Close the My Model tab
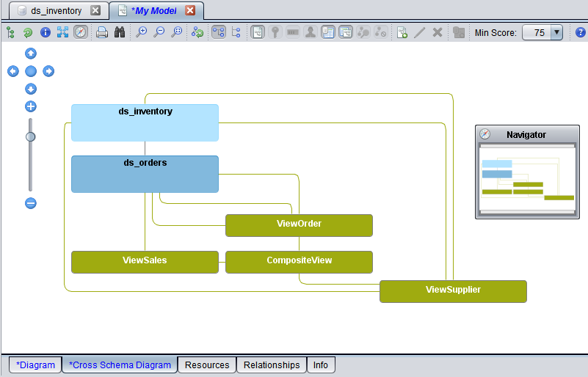The width and height of the screenshot is (588, 377). point(190,11)
